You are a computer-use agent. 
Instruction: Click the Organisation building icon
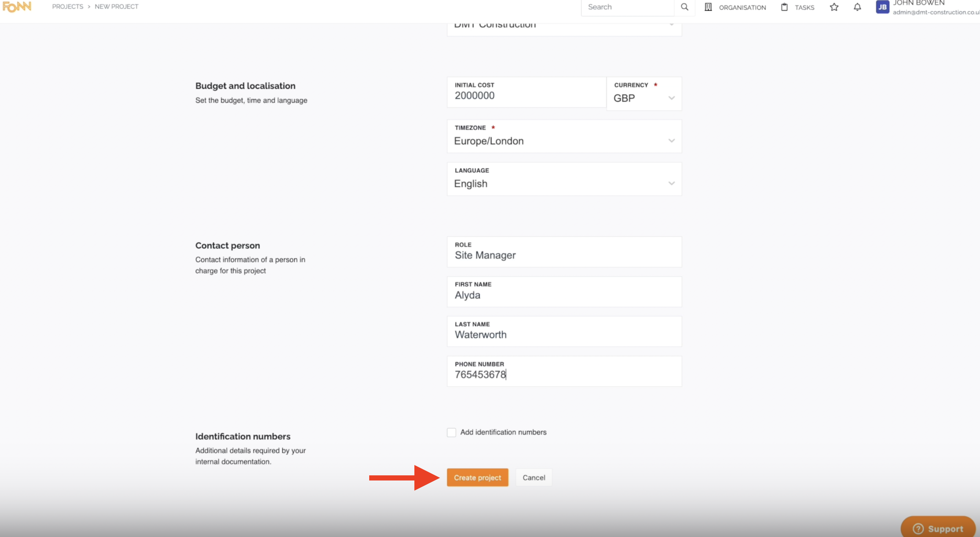pos(708,7)
